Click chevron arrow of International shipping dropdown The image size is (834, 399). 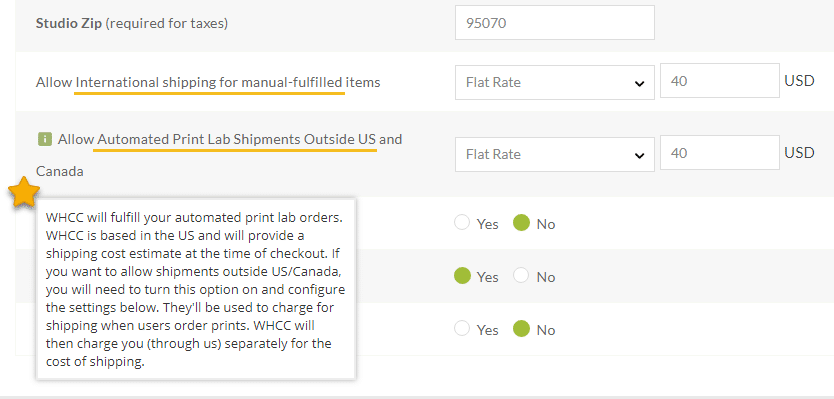coord(639,84)
